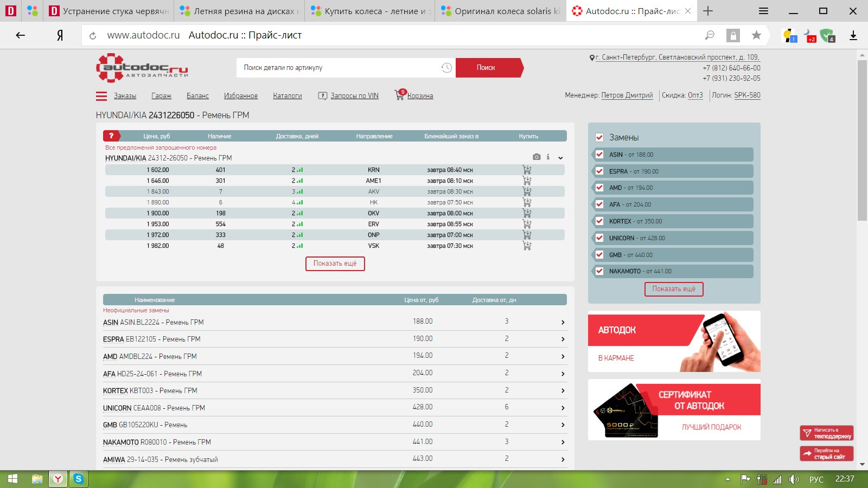The image size is (868, 488).
Task: Expand the ESPRA EB122105 row arrow
Action: [x=563, y=339]
